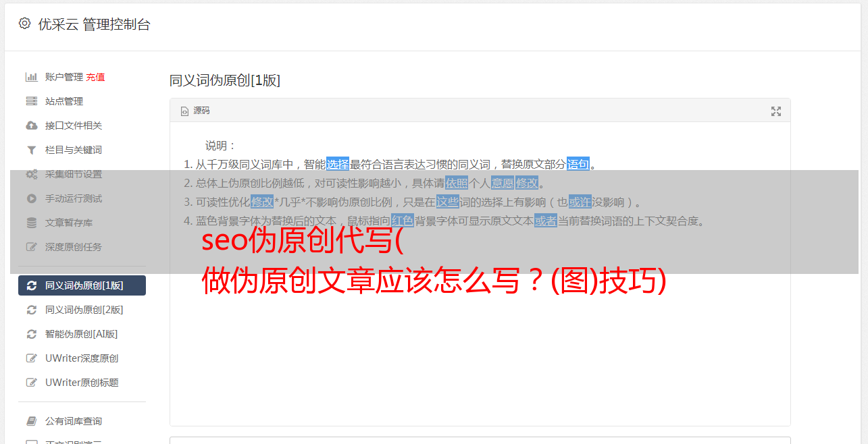This screenshot has width=868, height=444.
Task: Click the highlighted word 红色 in line four
Action: [x=402, y=221]
